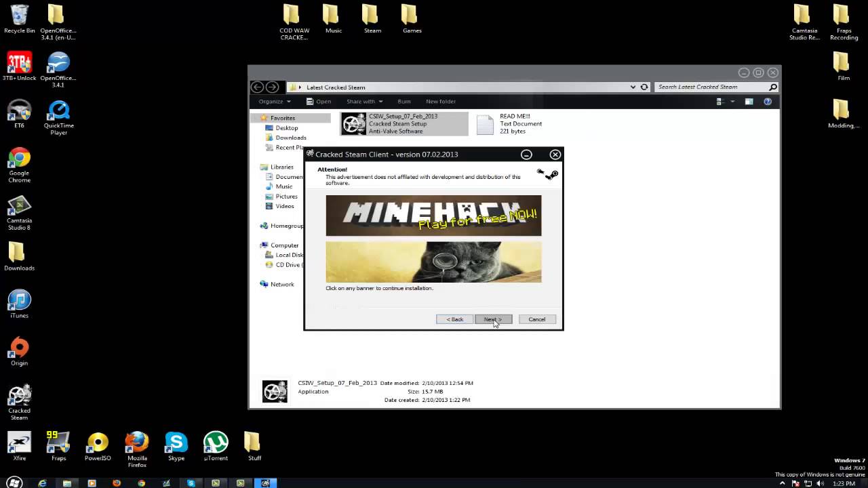Select the 3TB+Unlock desktop icon
This screenshot has width=868, height=488.
pos(20,66)
